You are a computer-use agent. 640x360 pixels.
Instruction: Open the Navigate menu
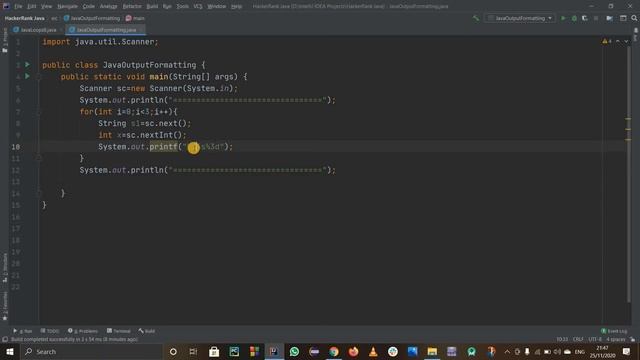coord(67,6)
